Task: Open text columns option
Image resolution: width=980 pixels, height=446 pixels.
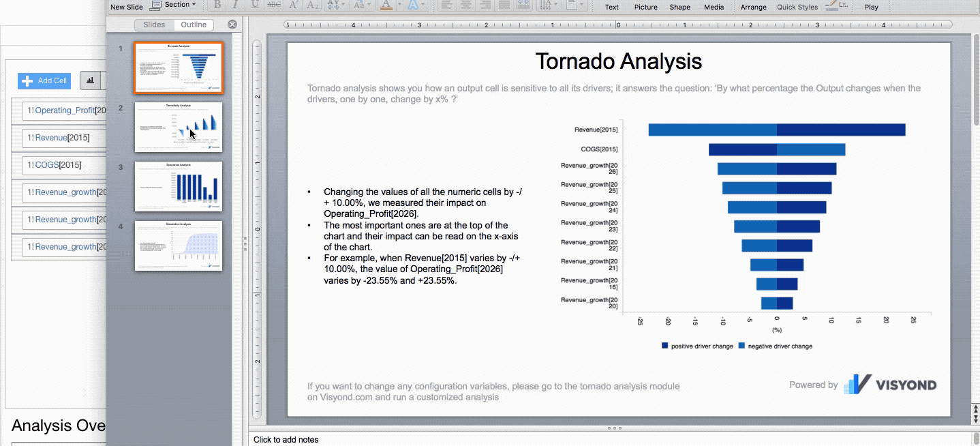Action: 523,5
